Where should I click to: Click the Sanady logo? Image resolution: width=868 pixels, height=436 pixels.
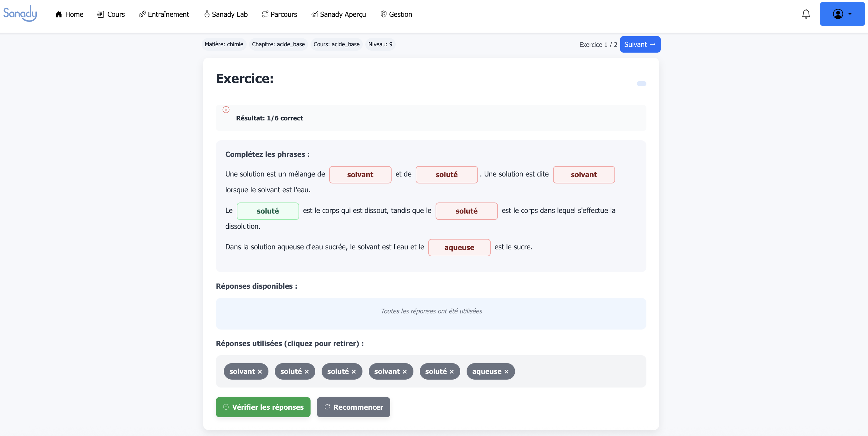20,14
